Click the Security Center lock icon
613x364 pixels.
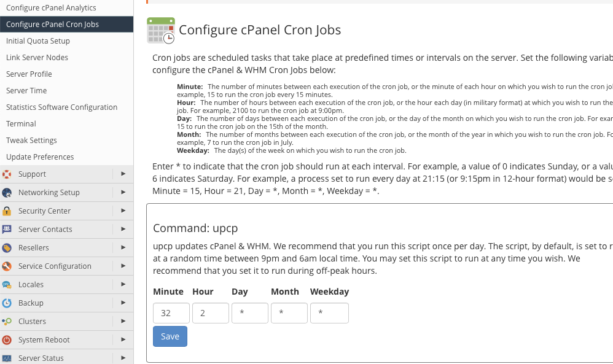tap(7, 211)
